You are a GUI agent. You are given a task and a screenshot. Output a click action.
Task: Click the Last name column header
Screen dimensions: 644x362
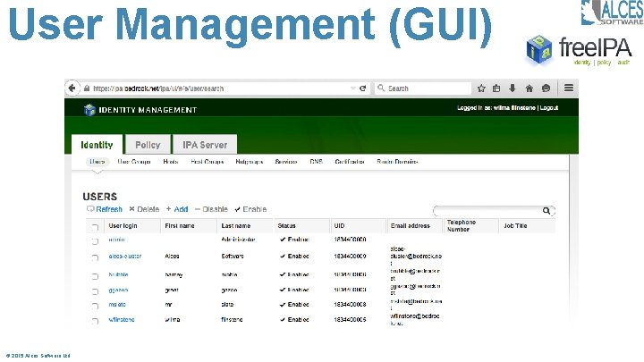coord(245,226)
